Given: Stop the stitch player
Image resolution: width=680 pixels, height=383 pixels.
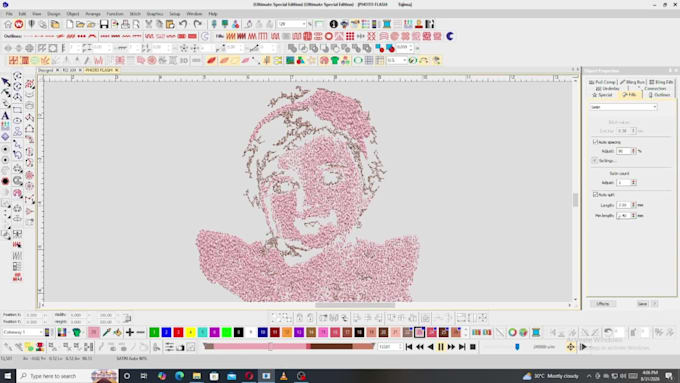Looking at the screenshot, I should pyautogui.click(x=473, y=347).
